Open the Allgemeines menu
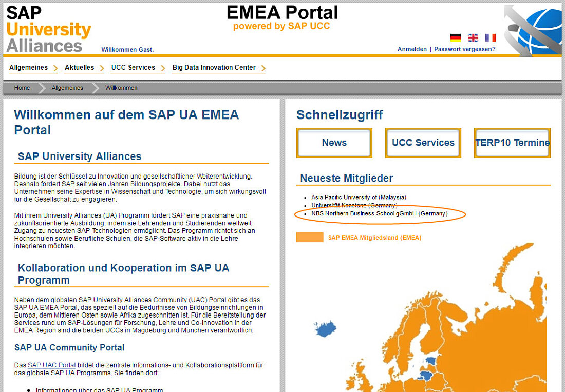Viewport: 565px width, 392px height. tap(28, 67)
